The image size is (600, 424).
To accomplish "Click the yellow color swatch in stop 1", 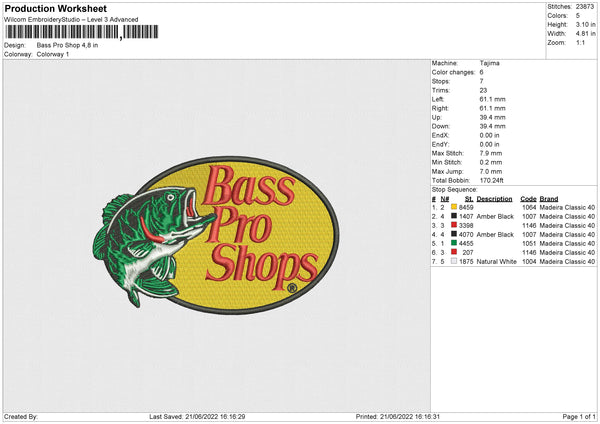I will pos(454,207).
